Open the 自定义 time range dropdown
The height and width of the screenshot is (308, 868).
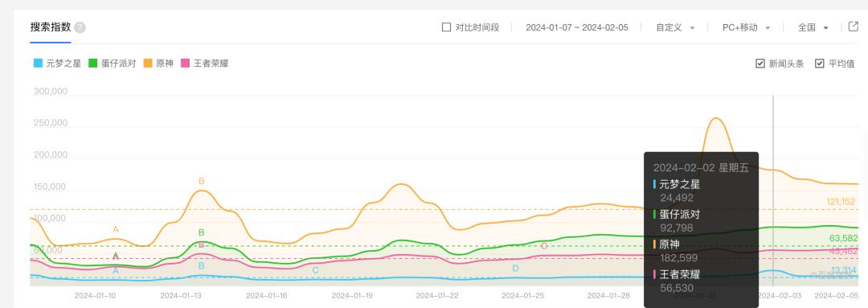(675, 27)
